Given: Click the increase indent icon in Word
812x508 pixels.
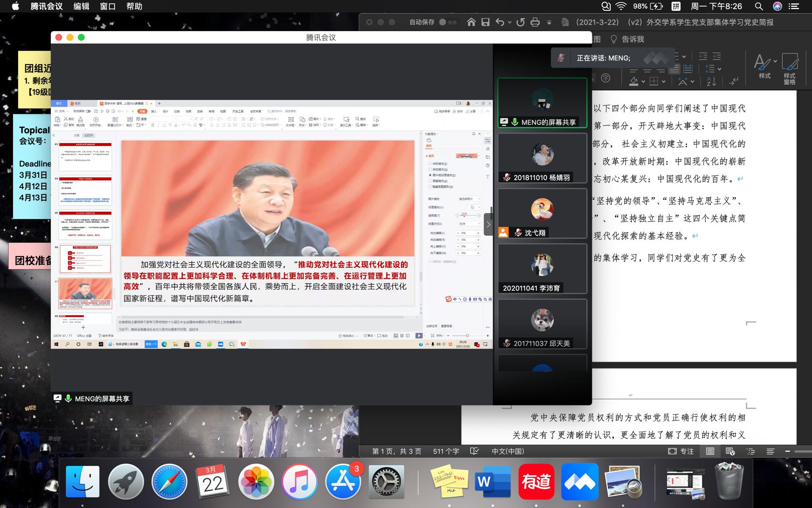Looking at the screenshot, I should [717, 56].
